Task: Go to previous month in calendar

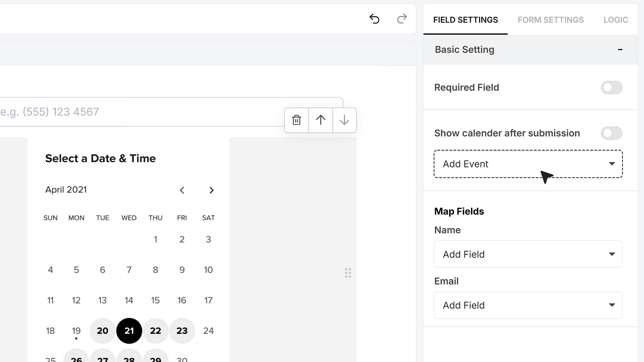Action: (182, 190)
